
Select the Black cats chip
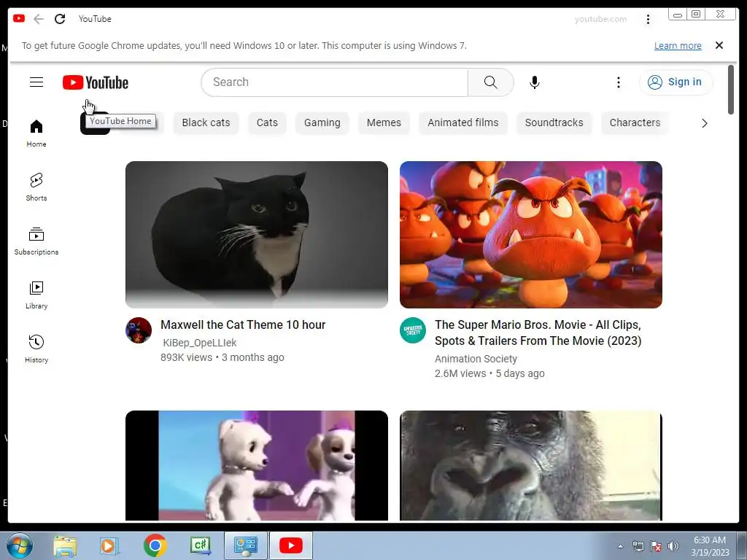point(206,122)
